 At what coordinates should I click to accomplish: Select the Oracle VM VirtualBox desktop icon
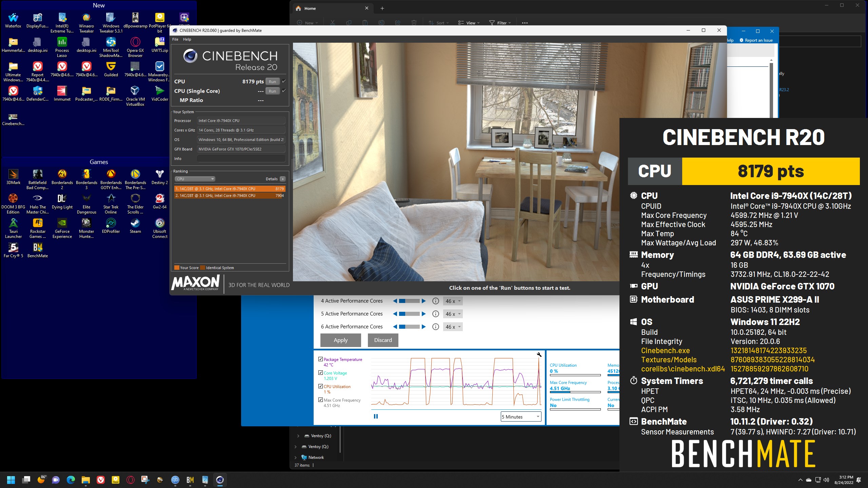(x=135, y=96)
